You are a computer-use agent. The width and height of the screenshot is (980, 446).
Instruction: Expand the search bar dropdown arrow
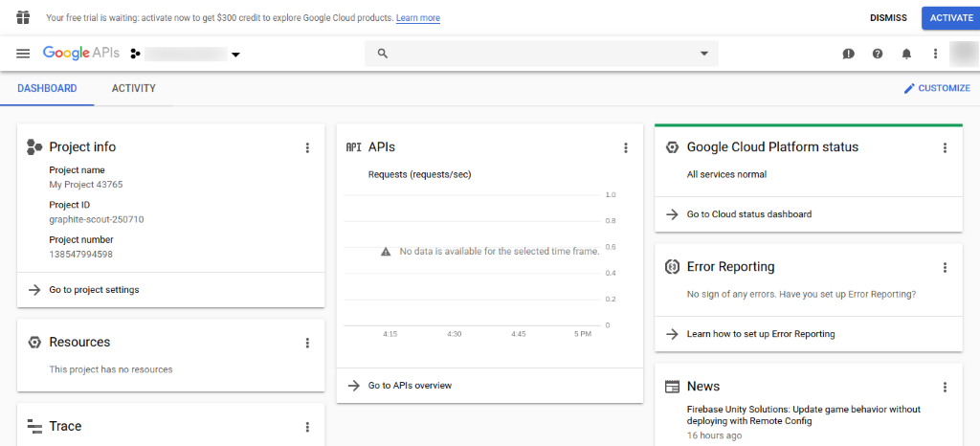click(704, 54)
